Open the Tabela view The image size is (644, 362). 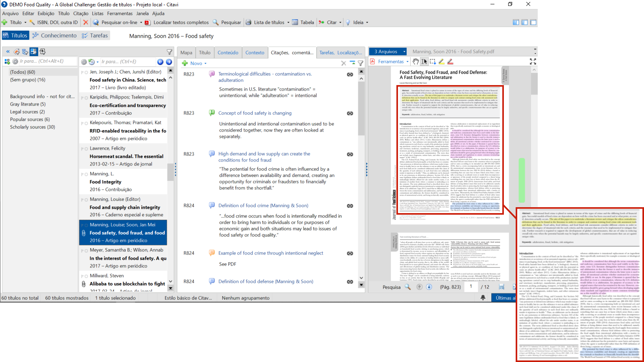303,22
